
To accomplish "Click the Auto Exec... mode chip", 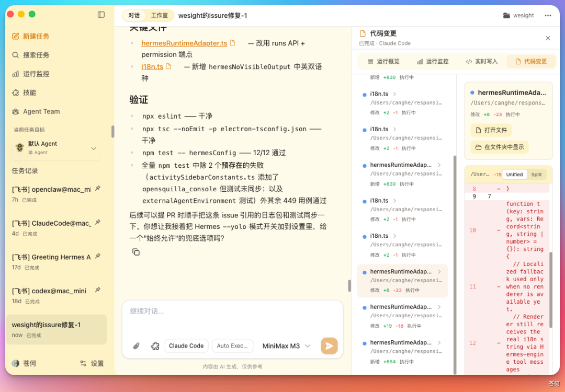I will [232, 346].
